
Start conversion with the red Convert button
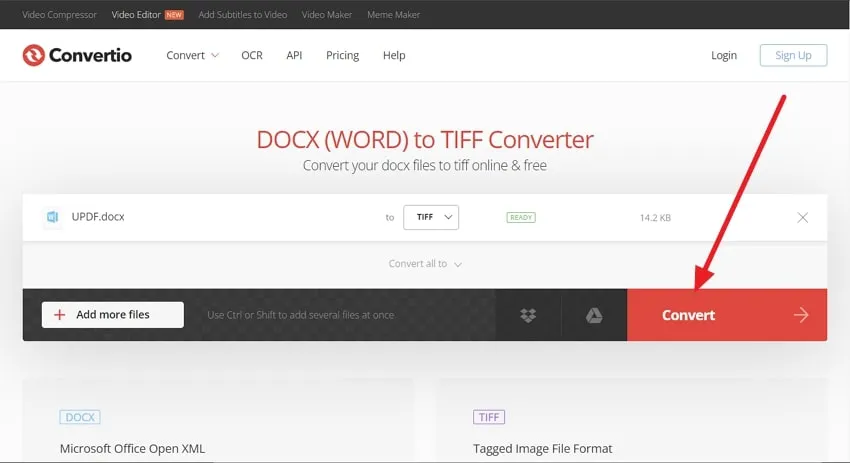[x=727, y=315]
